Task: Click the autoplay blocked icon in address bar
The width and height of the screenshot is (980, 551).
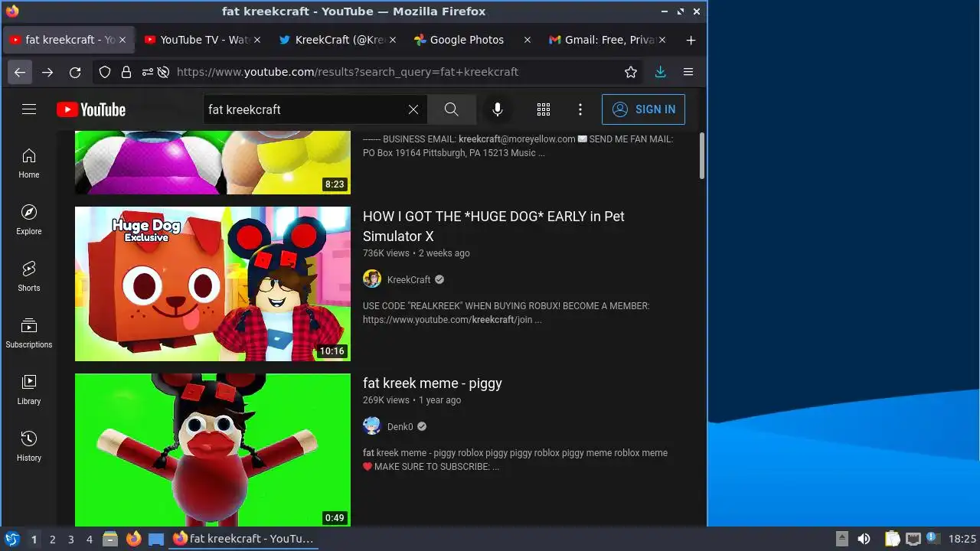Action: (x=163, y=72)
